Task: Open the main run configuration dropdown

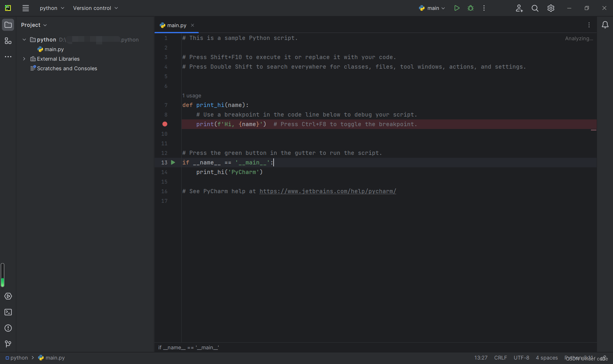Action: (x=432, y=8)
